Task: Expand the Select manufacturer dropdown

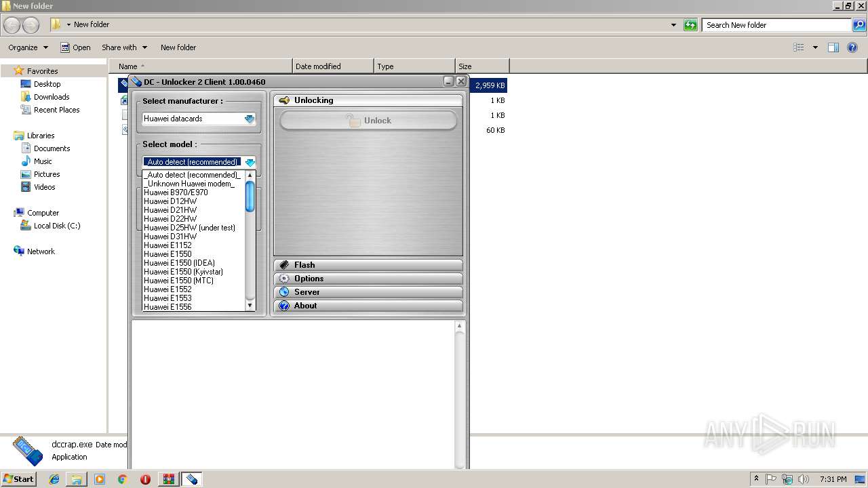Action: [250, 119]
